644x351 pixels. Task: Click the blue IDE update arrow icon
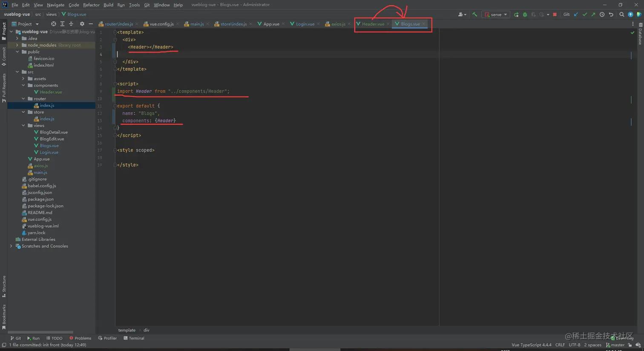click(x=630, y=14)
